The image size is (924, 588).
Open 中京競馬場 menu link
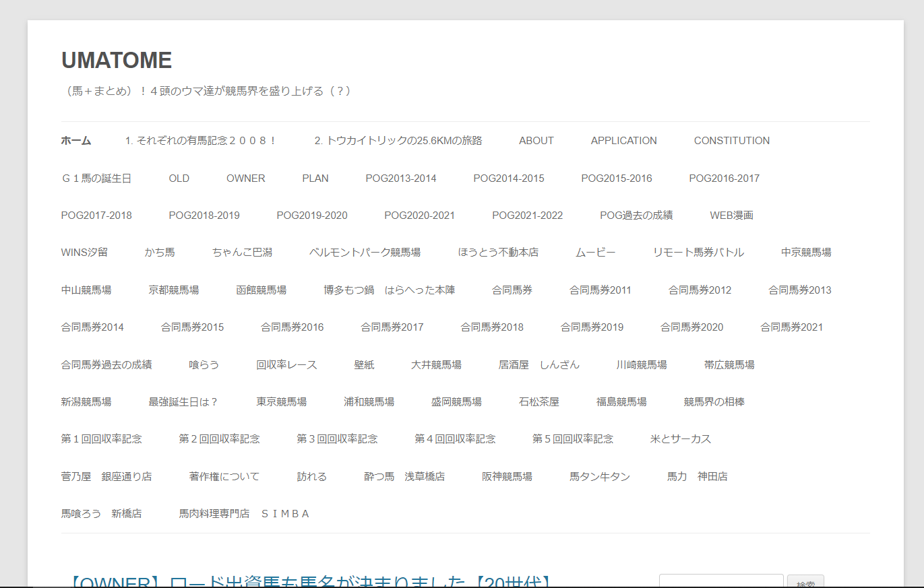pos(806,253)
